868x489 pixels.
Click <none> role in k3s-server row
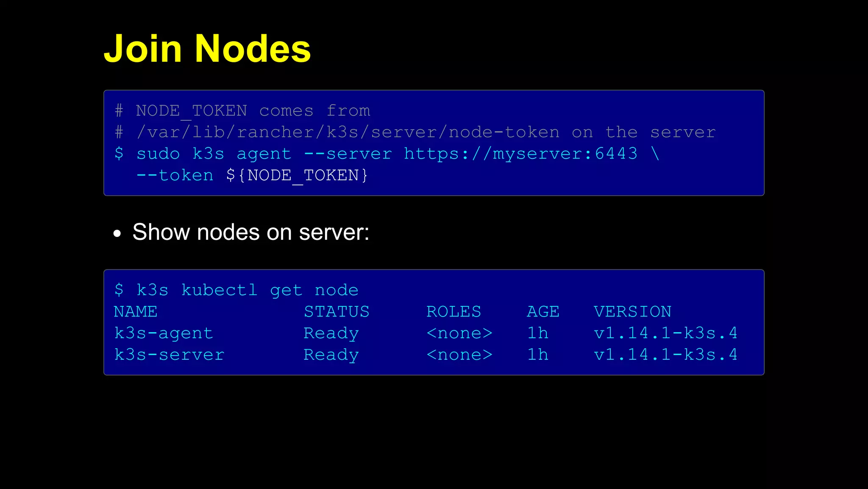coord(459,355)
